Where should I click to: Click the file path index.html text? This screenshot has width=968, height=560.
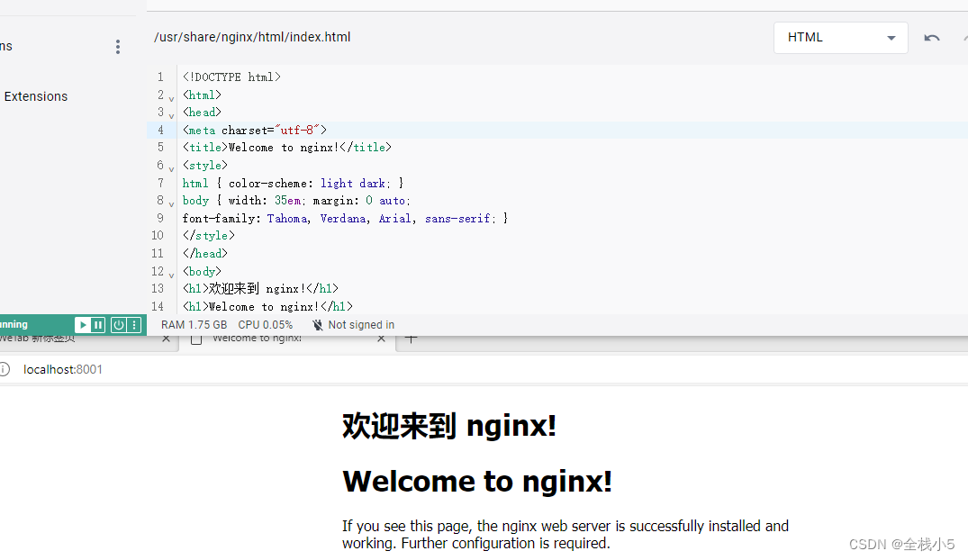pyautogui.click(x=252, y=37)
